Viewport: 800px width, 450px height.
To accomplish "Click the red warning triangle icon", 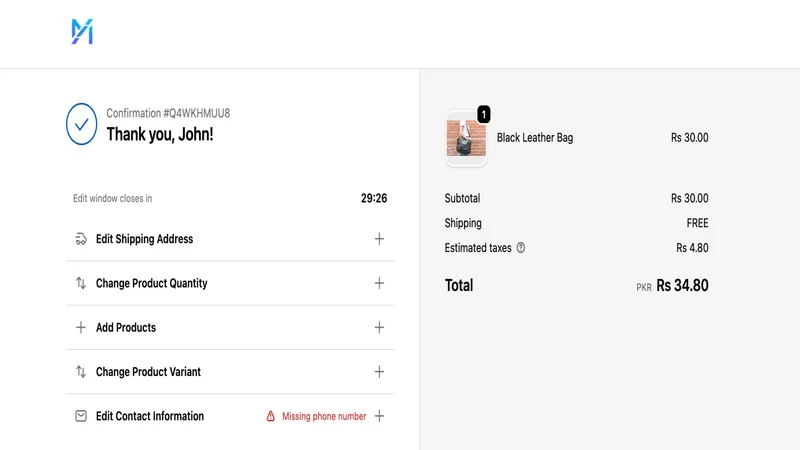I will point(270,416).
